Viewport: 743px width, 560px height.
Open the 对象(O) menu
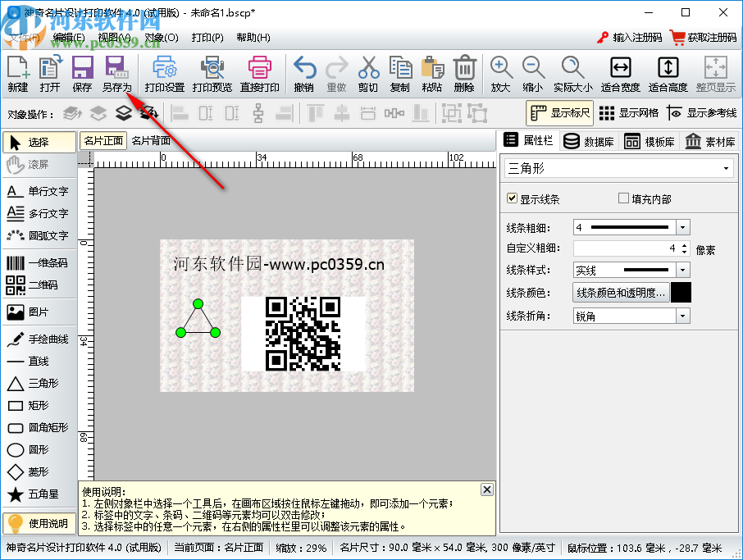point(162,38)
